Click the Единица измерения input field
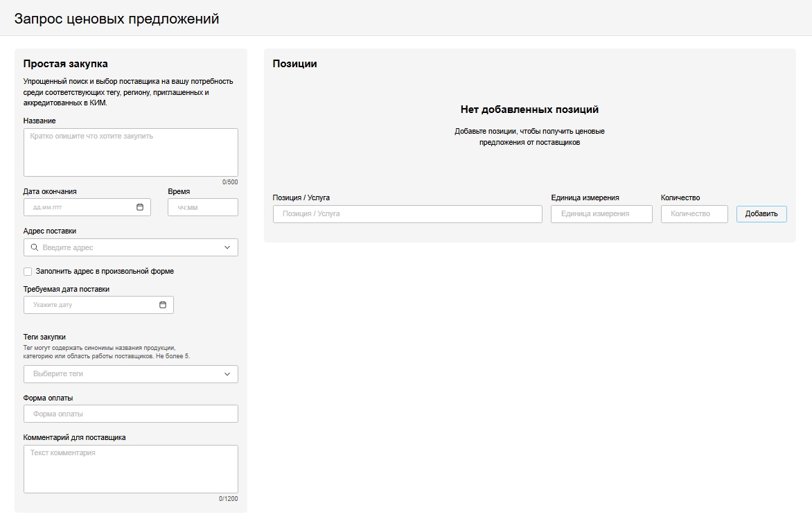The width and height of the screenshot is (812, 519). point(601,214)
